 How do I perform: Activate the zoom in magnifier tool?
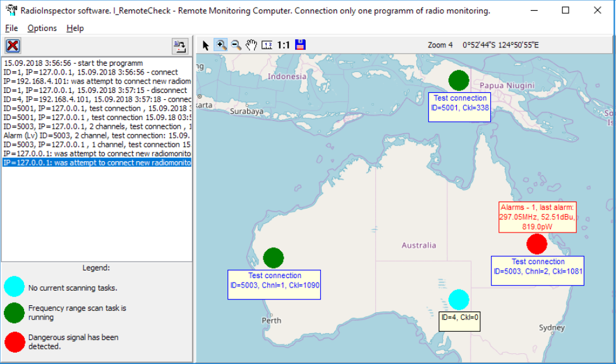click(220, 45)
